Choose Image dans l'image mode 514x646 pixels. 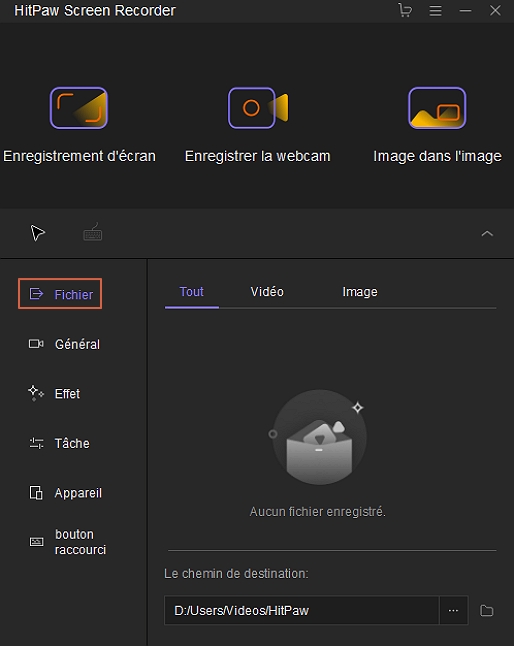point(437,126)
